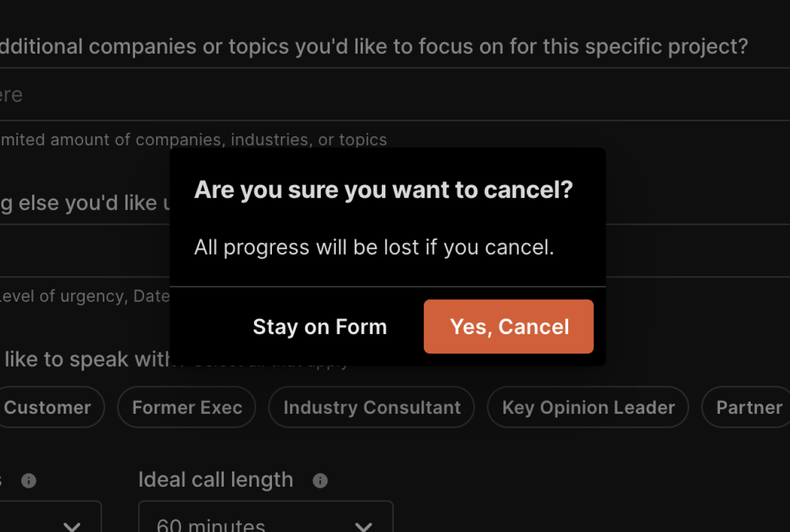
Task: Click the Stay on Form button
Action: 320,327
